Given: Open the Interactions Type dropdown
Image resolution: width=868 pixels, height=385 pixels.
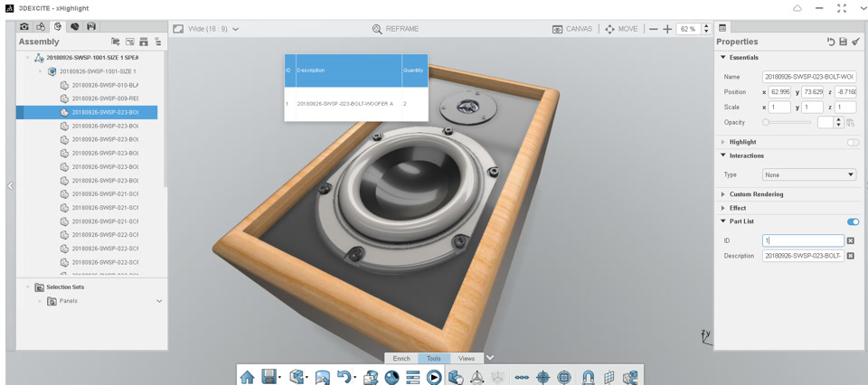Looking at the screenshot, I should [809, 174].
